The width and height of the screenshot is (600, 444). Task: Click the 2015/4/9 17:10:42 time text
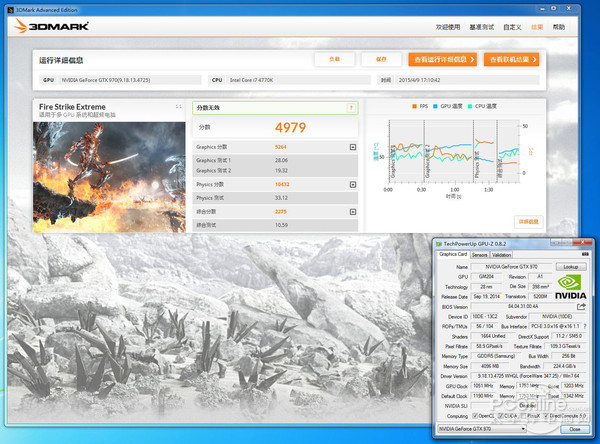coord(419,80)
